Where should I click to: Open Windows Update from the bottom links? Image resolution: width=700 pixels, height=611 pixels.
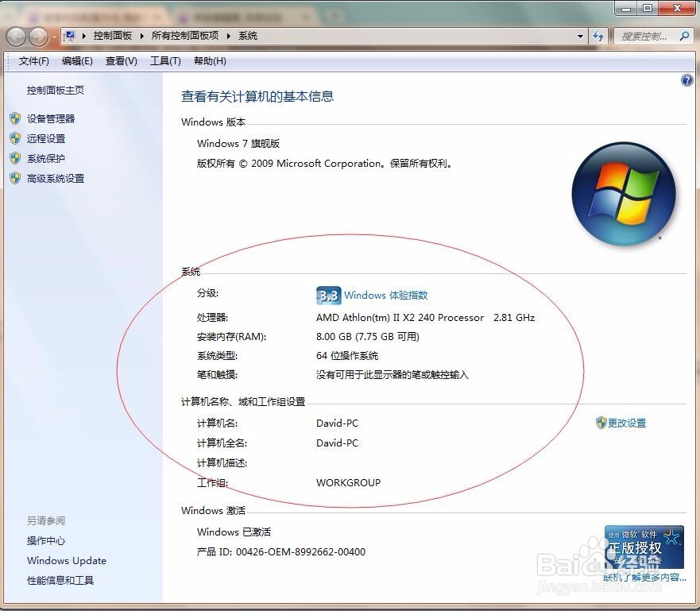click(66, 560)
